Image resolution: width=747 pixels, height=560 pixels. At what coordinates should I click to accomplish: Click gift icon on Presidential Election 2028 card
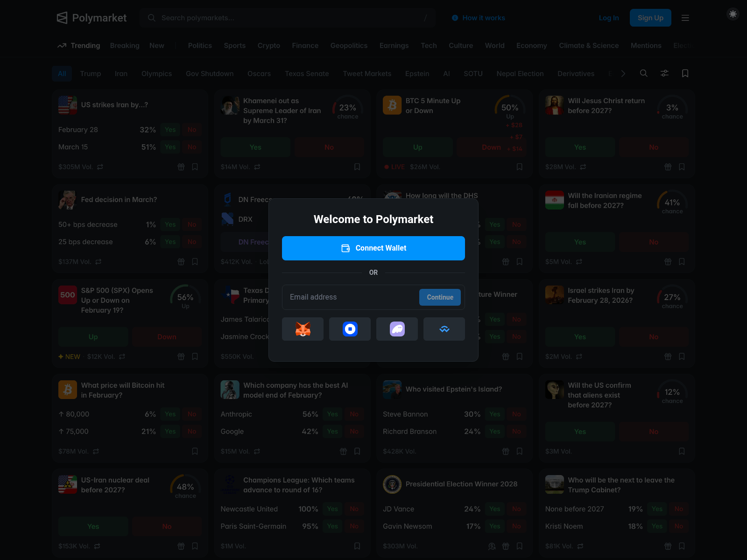pos(506,546)
